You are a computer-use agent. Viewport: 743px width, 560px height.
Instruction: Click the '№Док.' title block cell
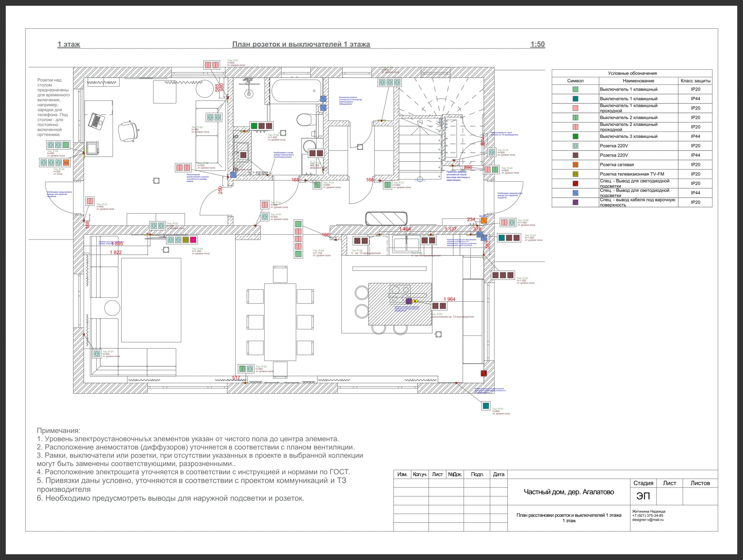[x=455, y=474]
